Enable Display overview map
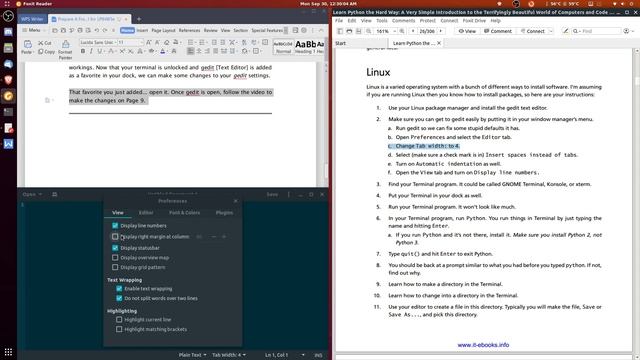This screenshot has width=640, height=360. [115, 258]
